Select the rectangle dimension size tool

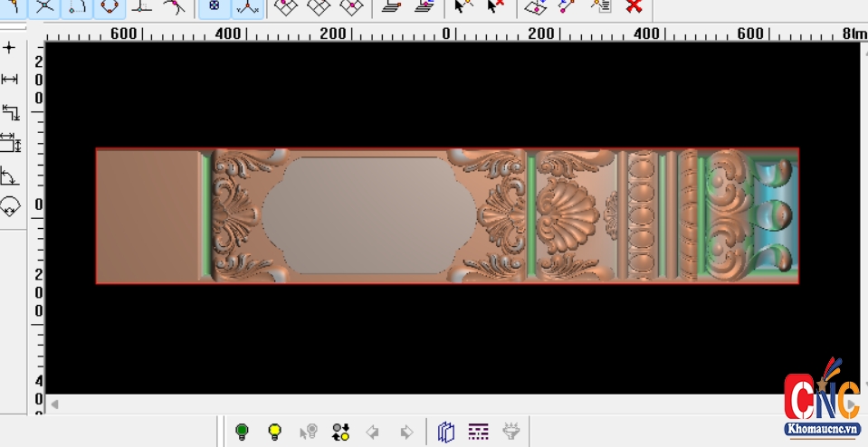click(x=11, y=143)
